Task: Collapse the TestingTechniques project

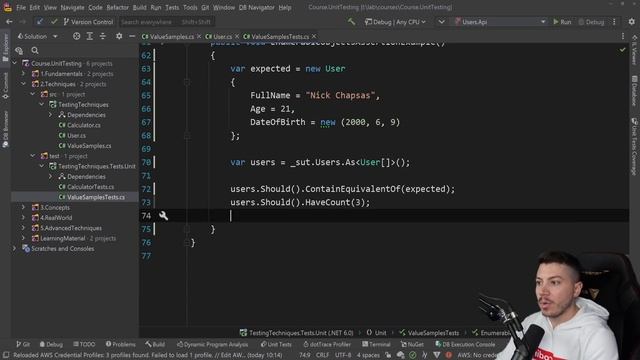Action: (x=42, y=104)
